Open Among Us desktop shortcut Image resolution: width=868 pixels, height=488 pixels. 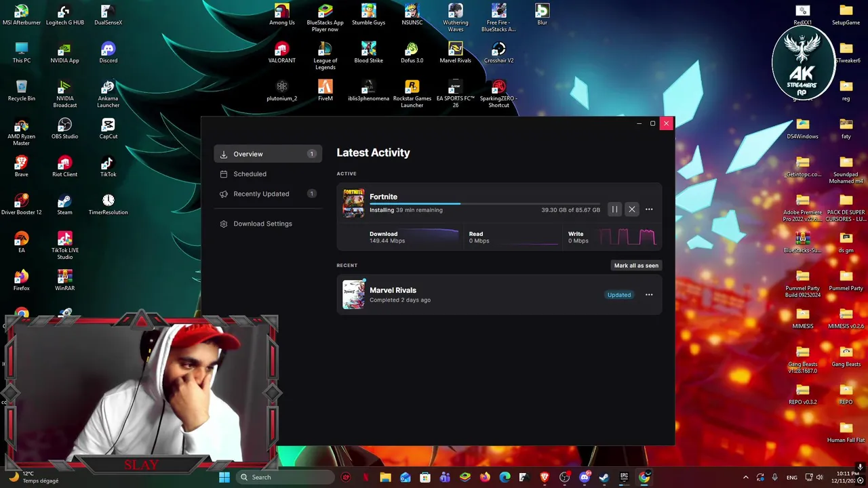(282, 15)
